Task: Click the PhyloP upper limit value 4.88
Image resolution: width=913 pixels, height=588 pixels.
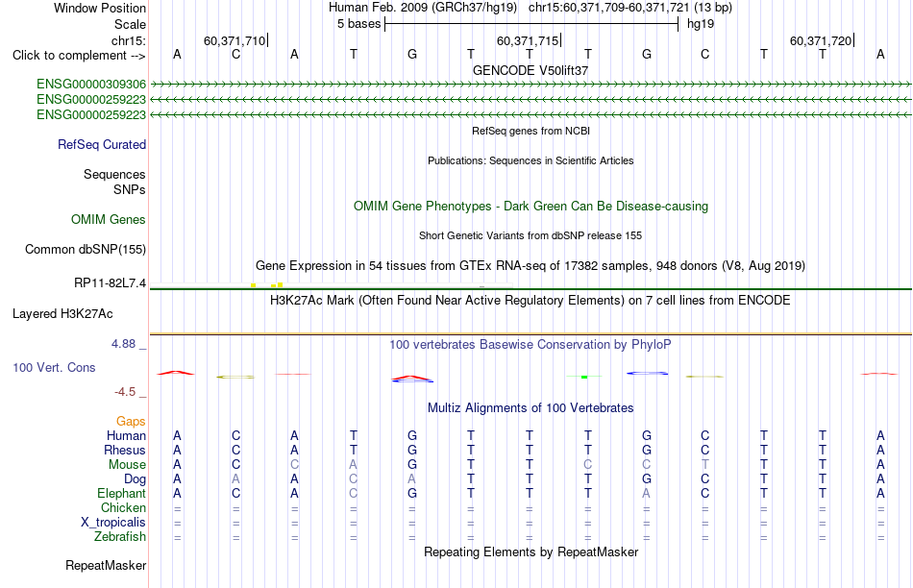Action: coord(123,344)
